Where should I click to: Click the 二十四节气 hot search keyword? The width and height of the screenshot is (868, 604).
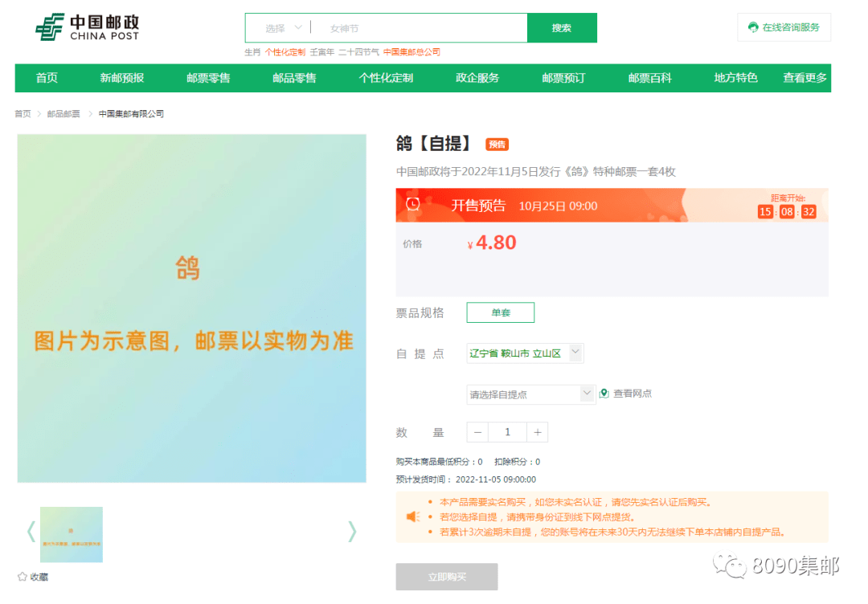tap(358, 52)
